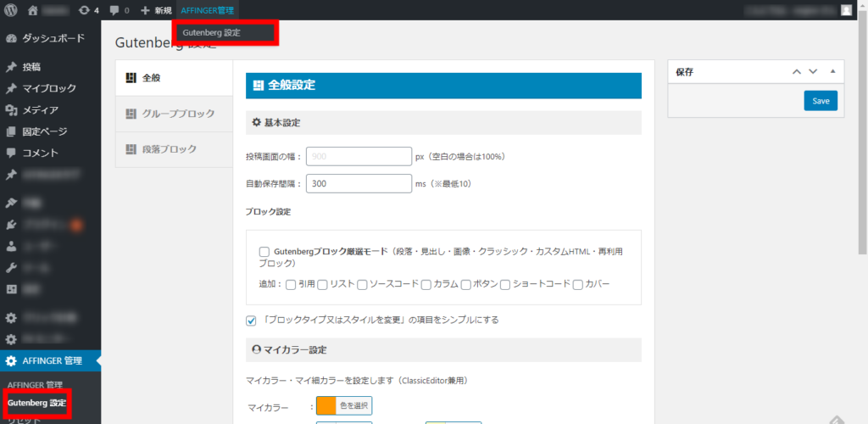The image size is (868, 424).
Task: Check the リスト checkbox
Action: [322, 285]
